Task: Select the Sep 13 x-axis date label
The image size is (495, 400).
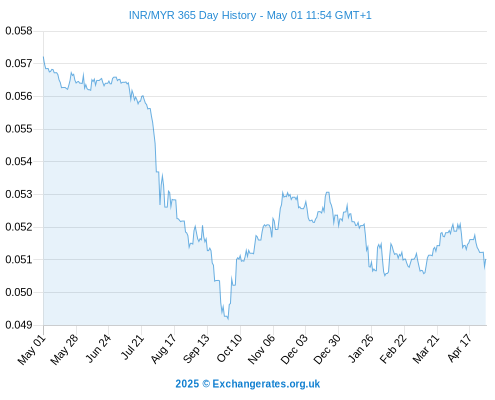Action: pos(196,348)
